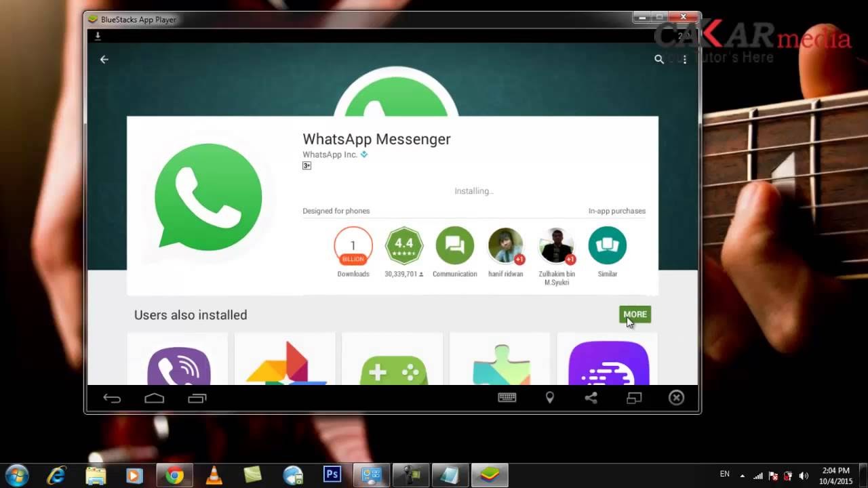The image size is (868, 488).
Task: Tap BlueStacks recent apps button
Action: pos(197,399)
